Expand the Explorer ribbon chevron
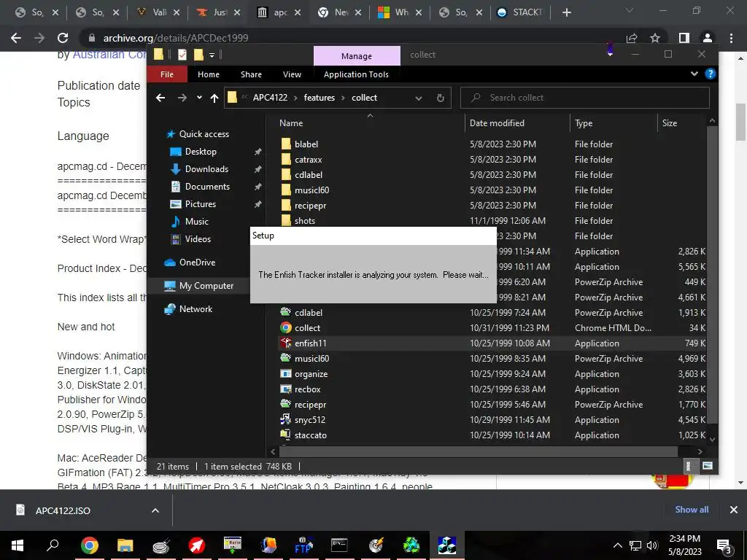This screenshot has height=560, width=747. tap(694, 74)
